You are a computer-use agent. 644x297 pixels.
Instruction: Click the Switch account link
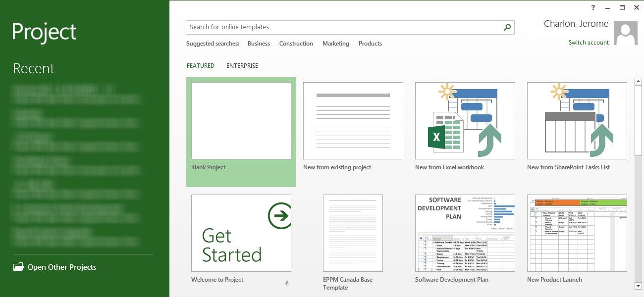click(x=589, y=43)
